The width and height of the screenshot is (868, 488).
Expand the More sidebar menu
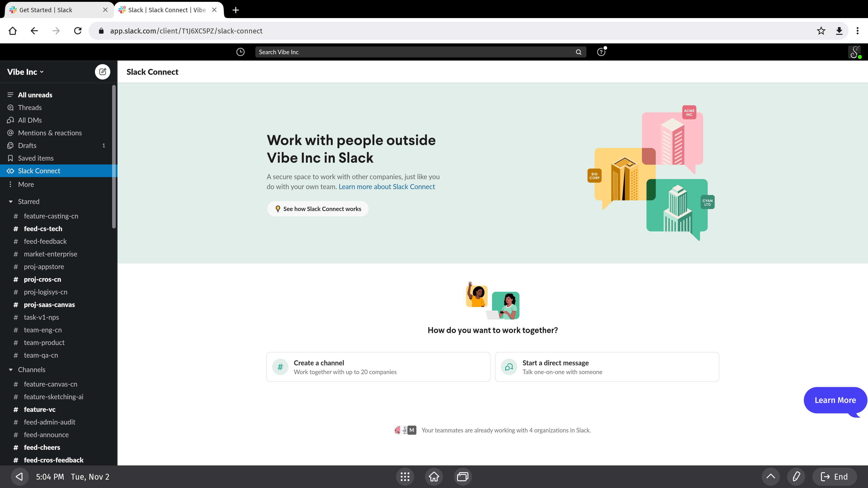[x=26, y=184]
